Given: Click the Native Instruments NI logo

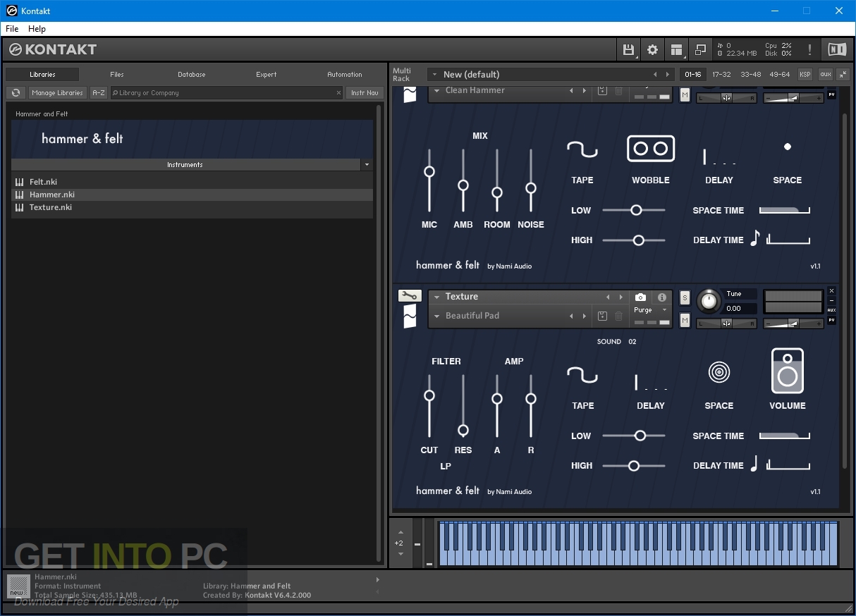Looking at the screenshot, I should coord(837,49).
